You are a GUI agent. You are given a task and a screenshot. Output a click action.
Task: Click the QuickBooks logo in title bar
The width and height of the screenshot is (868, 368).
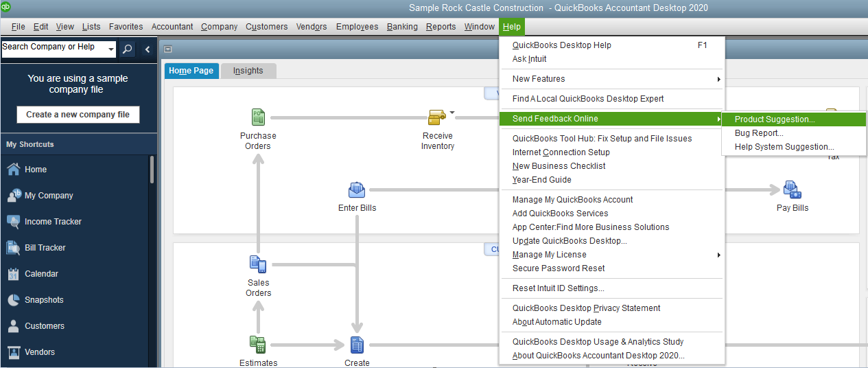click(6, 7)
